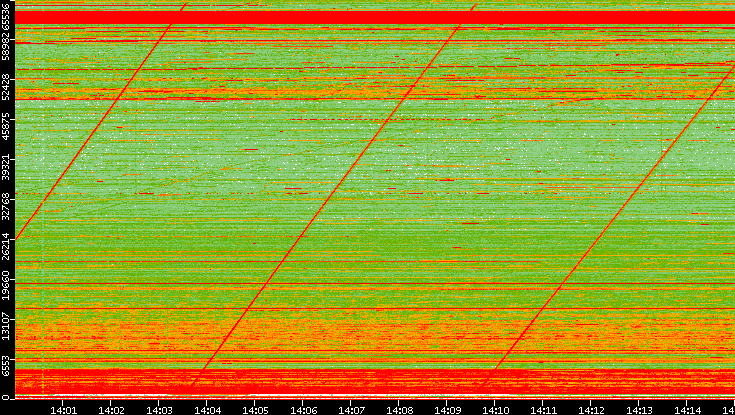Choose the 14:08 time axis label
Screen dimensions: 735x415
point(399,411)
